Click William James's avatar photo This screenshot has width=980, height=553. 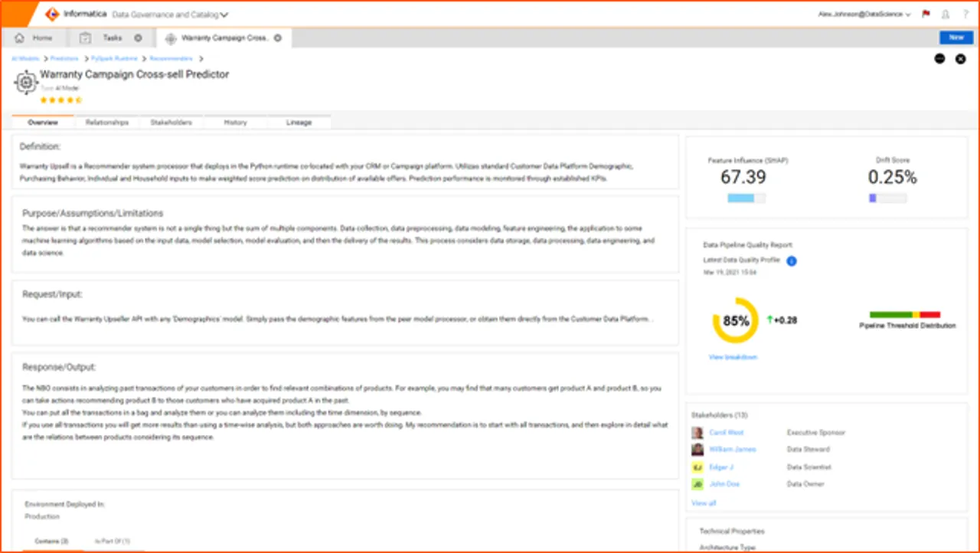[x=697, y=450]
